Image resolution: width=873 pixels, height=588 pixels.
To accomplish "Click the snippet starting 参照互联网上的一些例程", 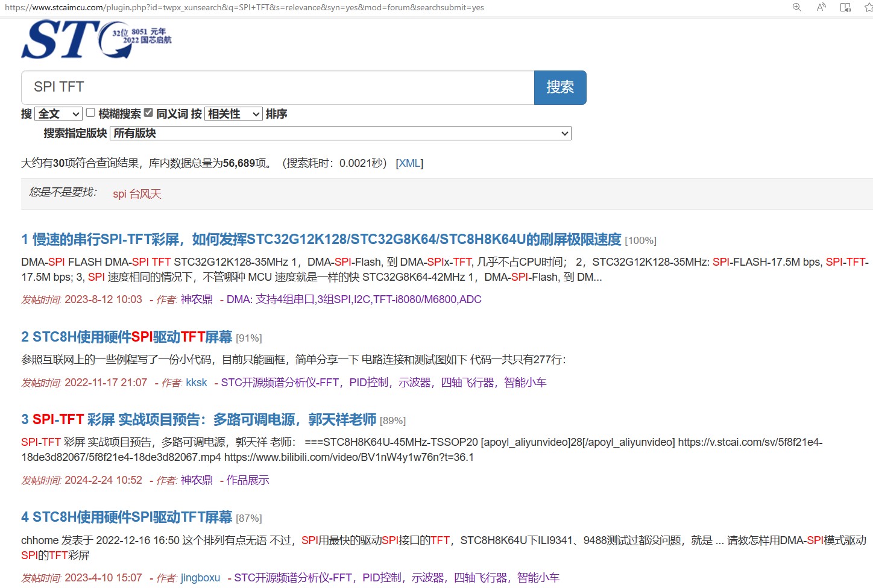I will [294, 360].
